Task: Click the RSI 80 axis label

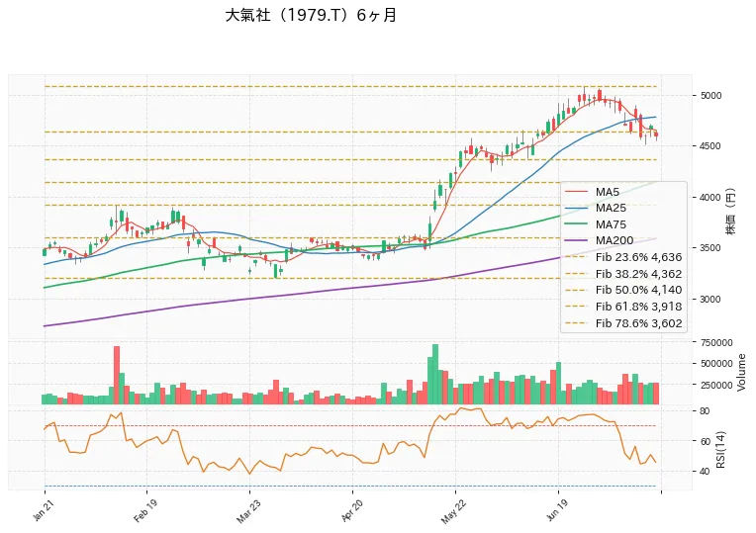Action: coord(705,411)
